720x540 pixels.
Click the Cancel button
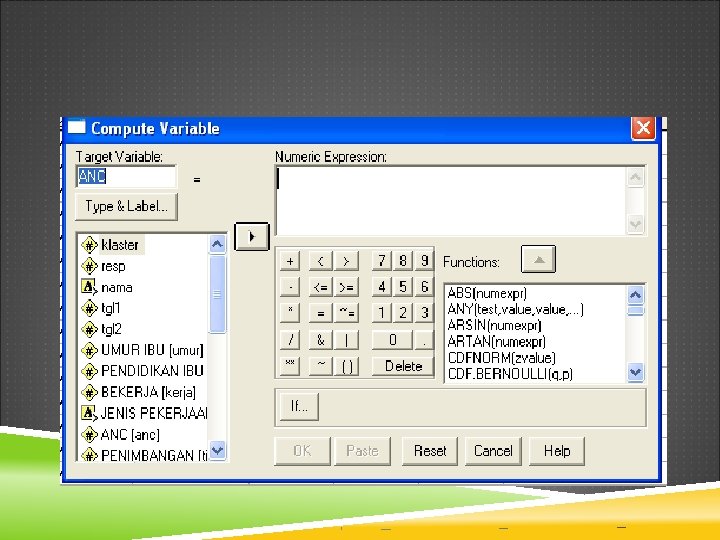point(493,451)
